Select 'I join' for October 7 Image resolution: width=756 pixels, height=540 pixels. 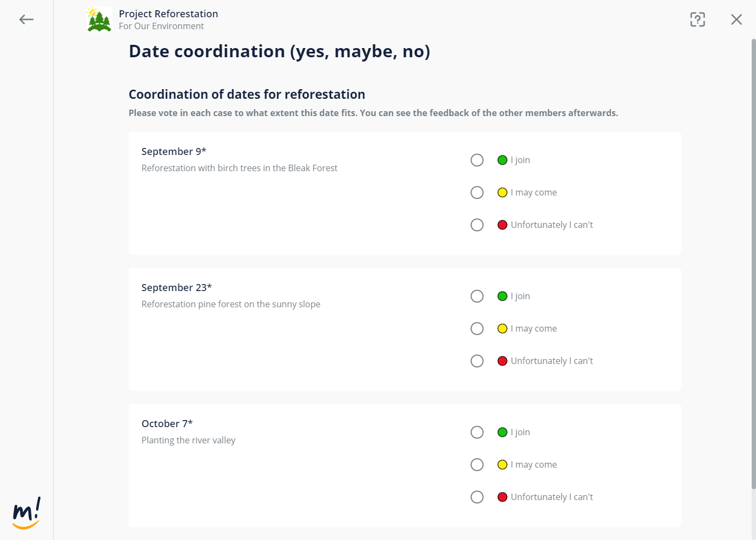tap(477, 433)
